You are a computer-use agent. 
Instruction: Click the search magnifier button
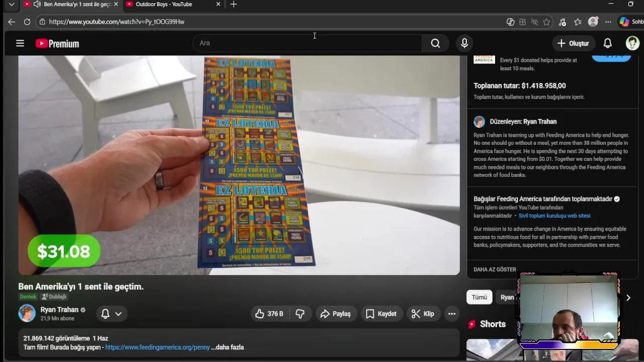pos(436,43)
